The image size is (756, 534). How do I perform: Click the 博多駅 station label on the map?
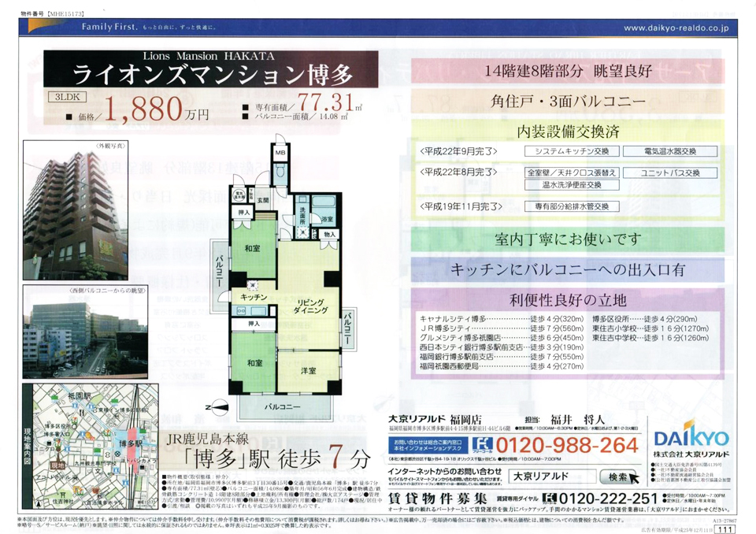pyautogui.click(x=129, y=443)
